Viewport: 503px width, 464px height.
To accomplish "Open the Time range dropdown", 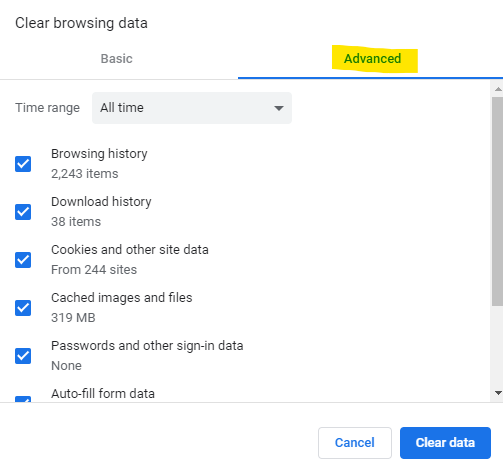I will [x=192, y=108].
